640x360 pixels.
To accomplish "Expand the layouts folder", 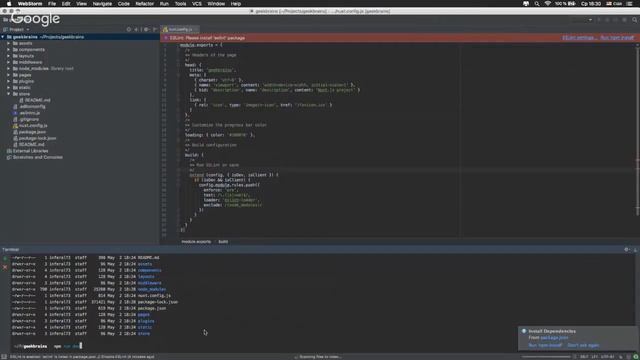I will tap(9, 56).
